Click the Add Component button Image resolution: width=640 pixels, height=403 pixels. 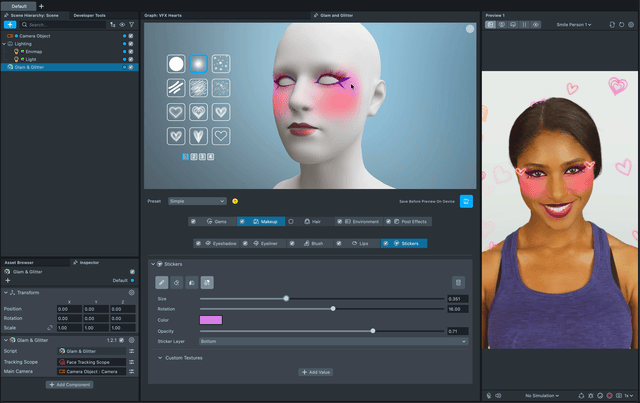(x=69, y=384)
